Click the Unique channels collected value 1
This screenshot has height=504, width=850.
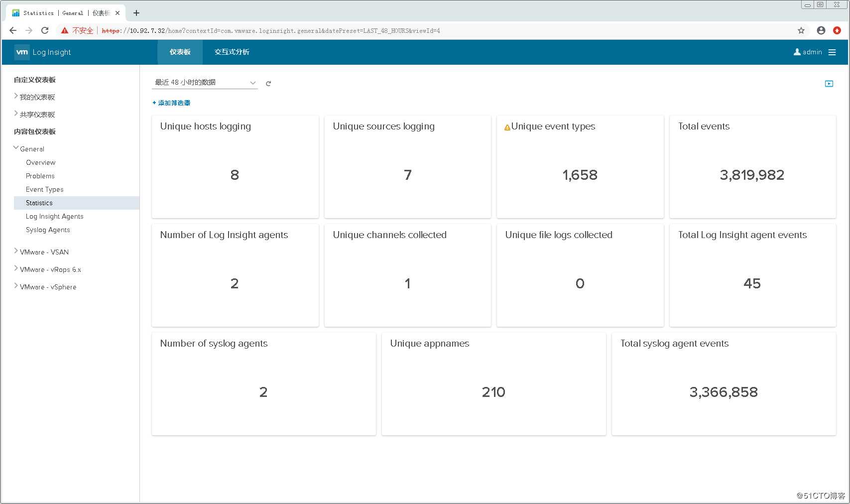[408, 283]
